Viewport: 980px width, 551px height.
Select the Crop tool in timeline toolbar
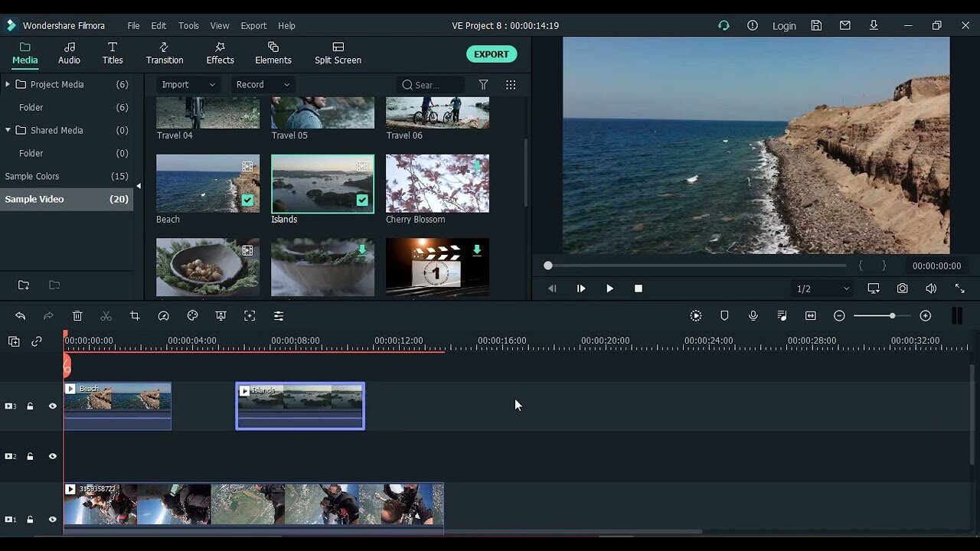[x=135, y=315]
